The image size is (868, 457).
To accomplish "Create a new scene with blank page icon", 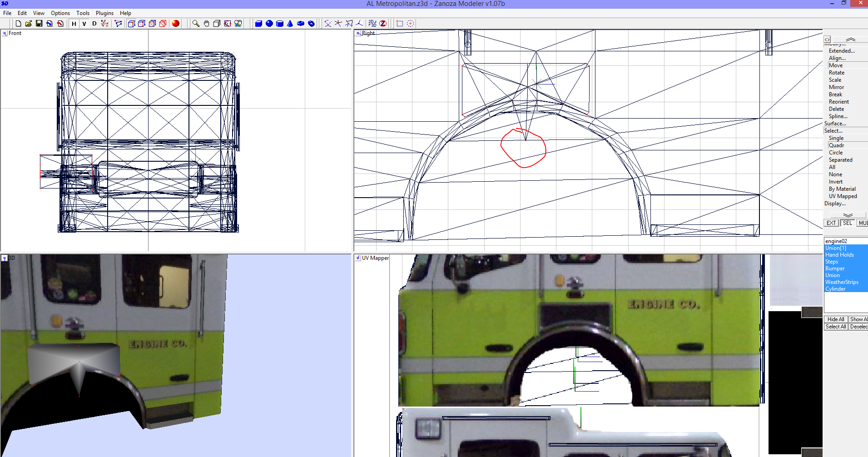I will pyautogui.click(x=18, y=23).
